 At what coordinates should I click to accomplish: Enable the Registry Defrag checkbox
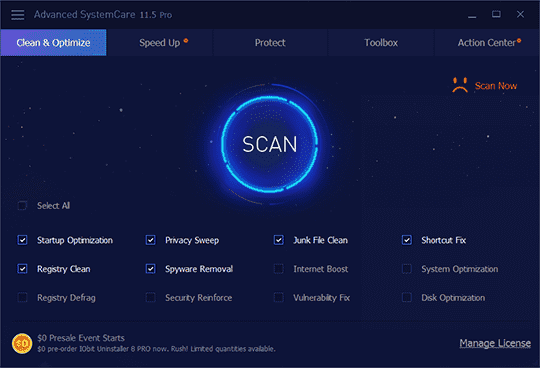click(22, 297)
